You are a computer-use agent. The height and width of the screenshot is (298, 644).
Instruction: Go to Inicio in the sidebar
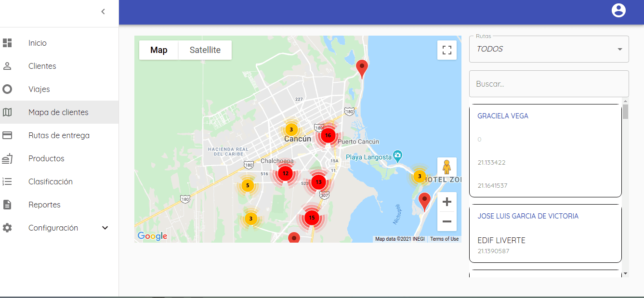coord(38,43)
